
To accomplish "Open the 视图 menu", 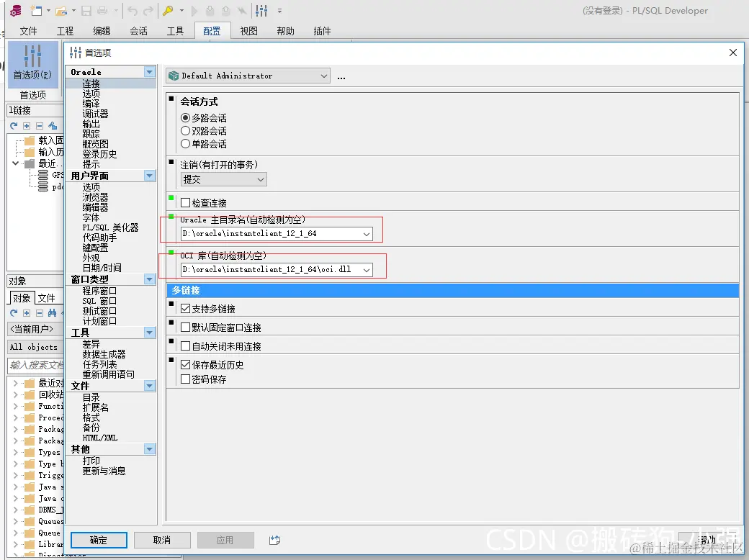I will click(x=249, y=31).
